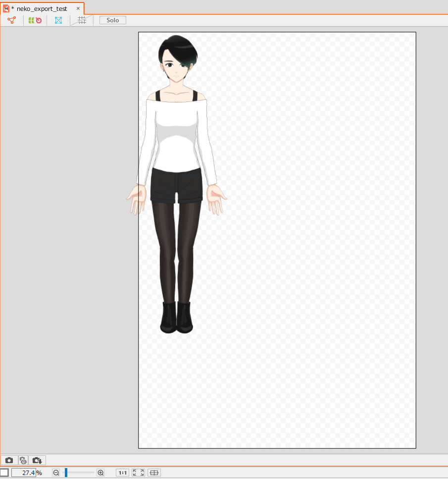Toggle the grid display icon

82,20
